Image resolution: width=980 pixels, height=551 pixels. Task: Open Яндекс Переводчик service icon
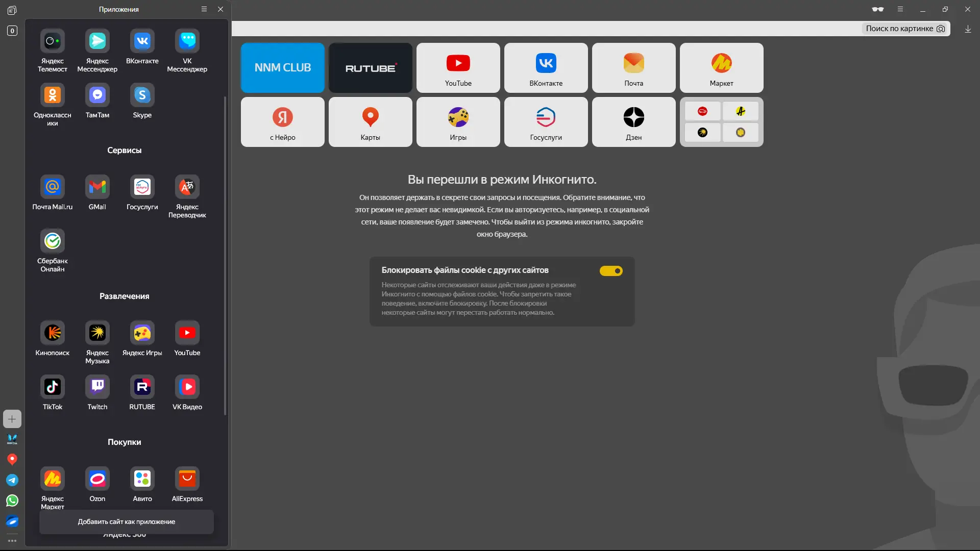pos(187,187)
